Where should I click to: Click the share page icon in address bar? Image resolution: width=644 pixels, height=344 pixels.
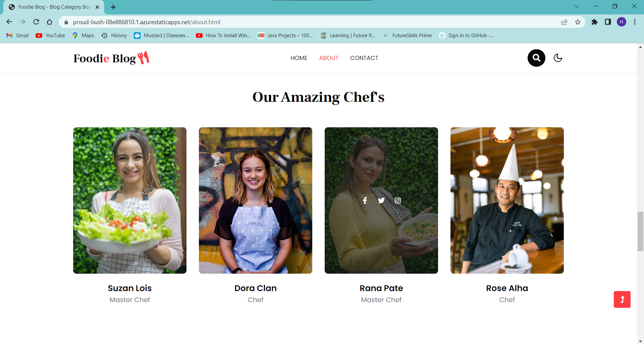[x=565, y=22]
